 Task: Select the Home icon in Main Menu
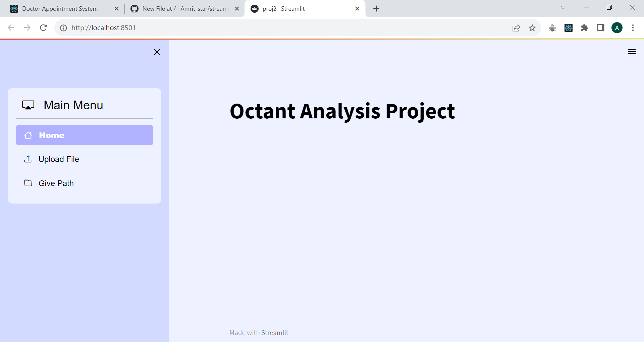coord(28,135)
